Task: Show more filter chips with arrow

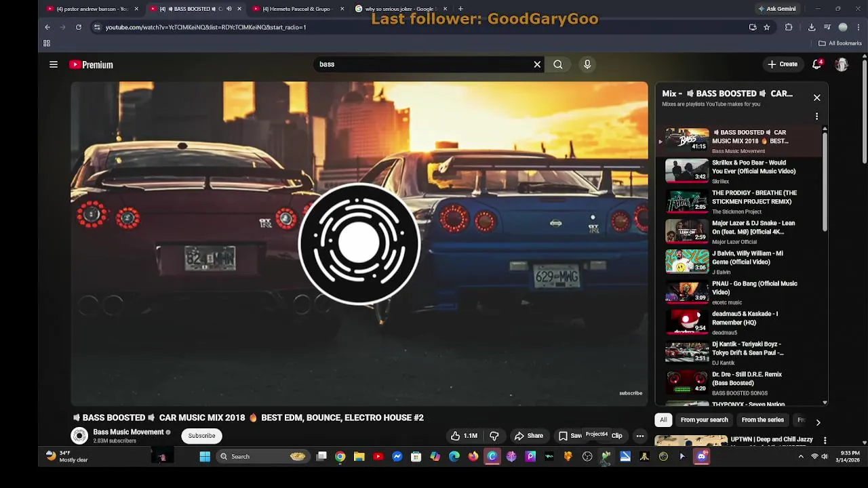Action: [x=818, y=422]
